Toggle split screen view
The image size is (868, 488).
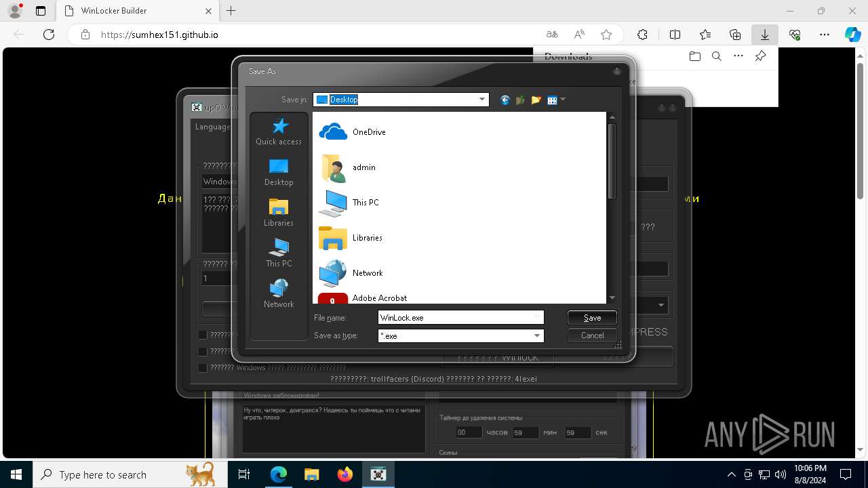click(675, 35)
